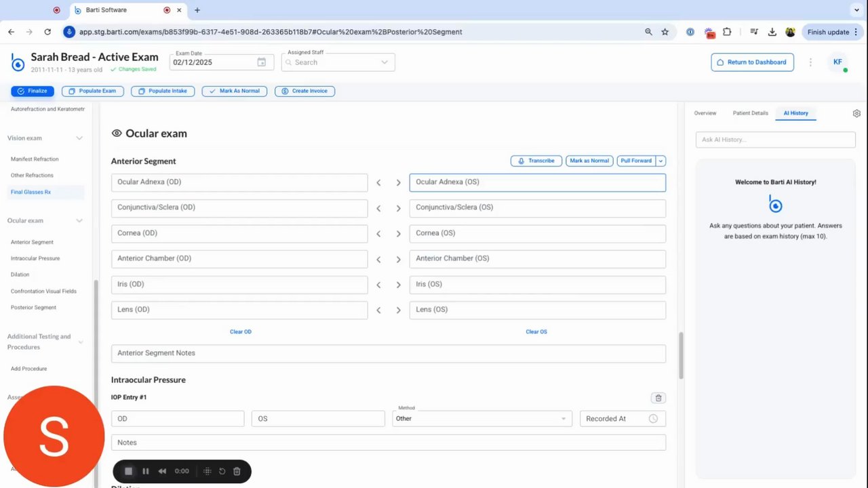Open Assigned Staff search dropdown
The height and width of the screenshot is (488, 868).
tap(338, 62)
